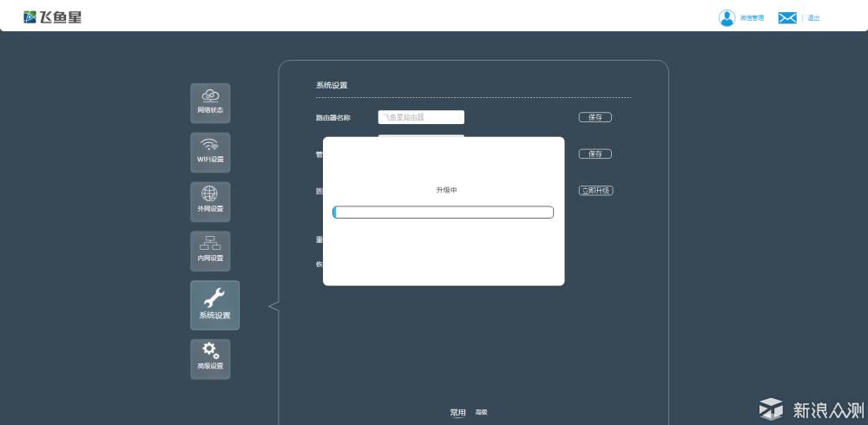
Task: Click 保存 button on the second row
Action: coord(595,154)
